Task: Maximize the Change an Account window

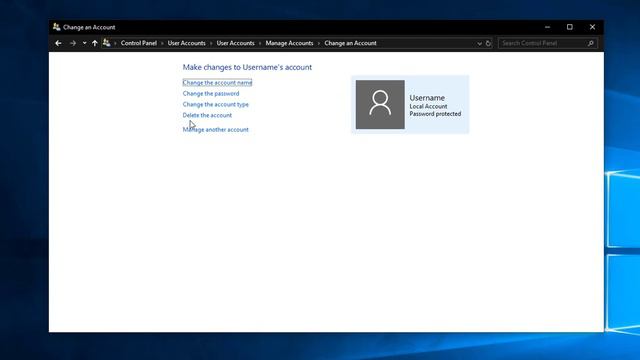Action: tap(570, 27)
